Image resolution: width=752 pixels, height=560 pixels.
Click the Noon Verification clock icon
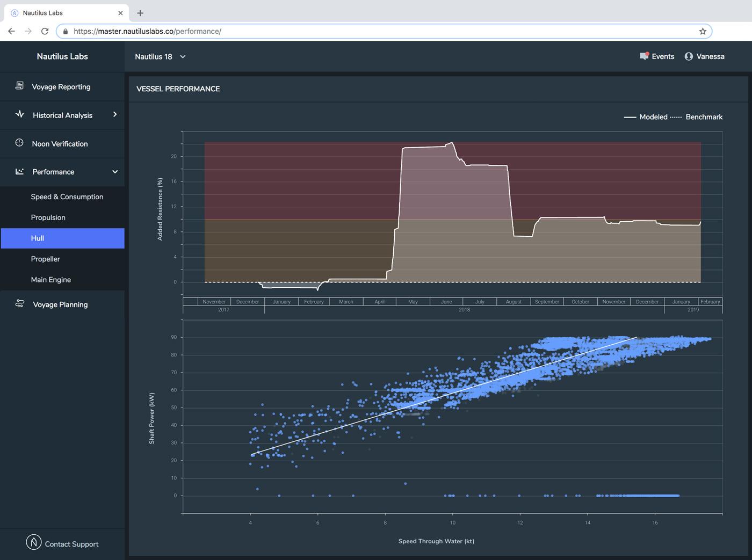(x=19, y=143)
